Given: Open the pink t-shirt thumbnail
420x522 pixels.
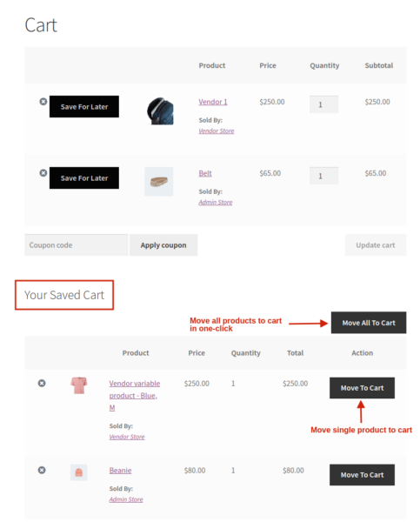Looking at the screenshot, I should tap(79, 385).
